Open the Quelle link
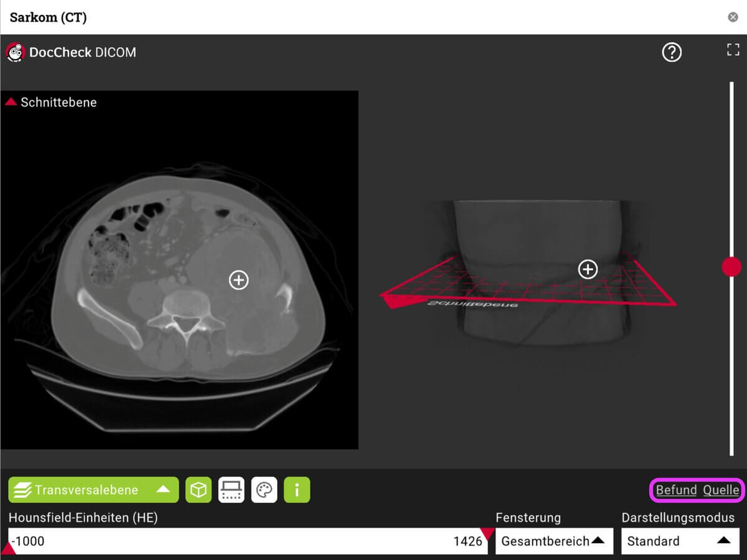This screenshot has width=747, height=560. [x=720, y=490]
